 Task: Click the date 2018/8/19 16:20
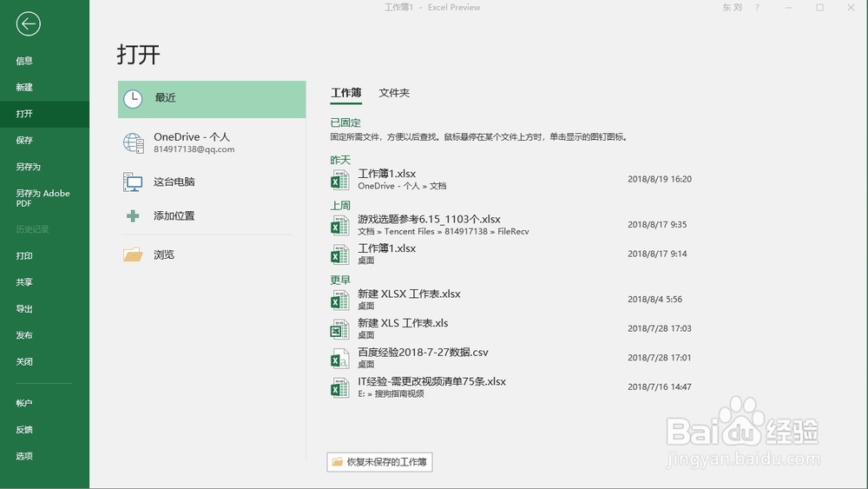tap(660, 180)
